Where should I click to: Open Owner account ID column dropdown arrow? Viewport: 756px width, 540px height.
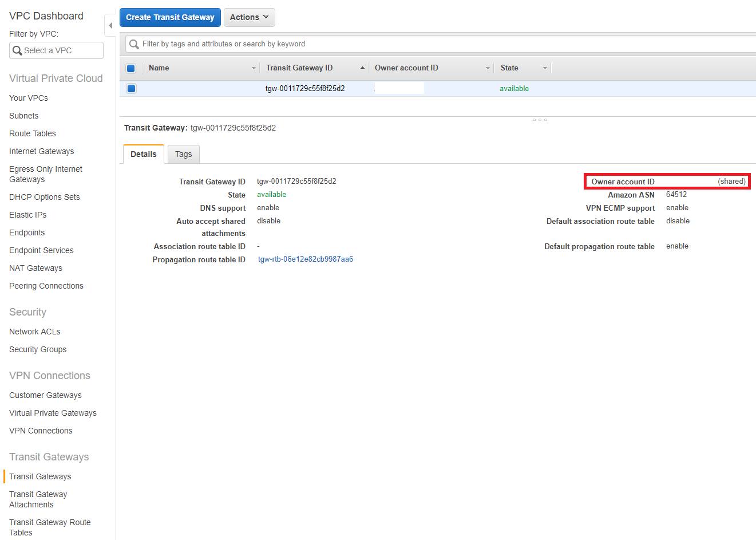pos(488,68)
